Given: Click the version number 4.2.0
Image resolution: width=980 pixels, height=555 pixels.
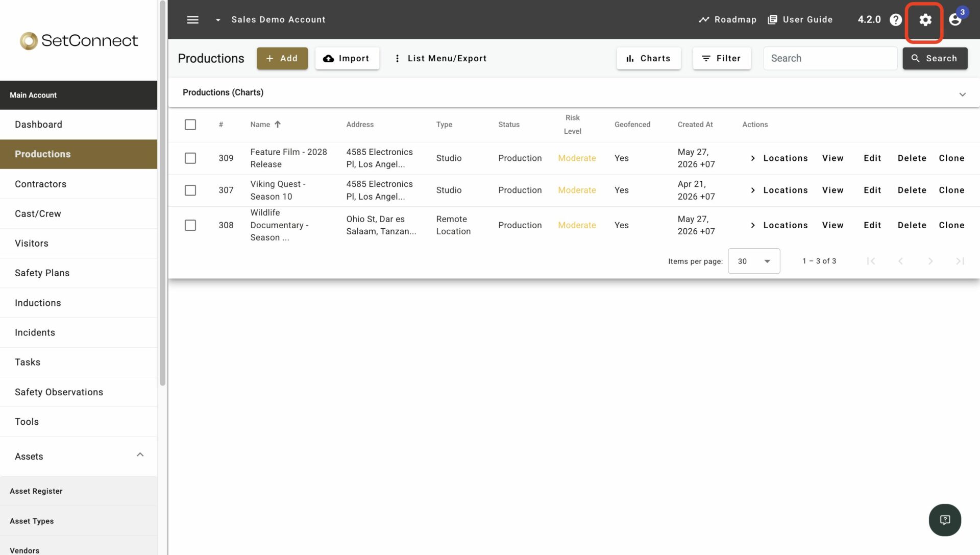Looking at the screenshot, I should 869,19.
